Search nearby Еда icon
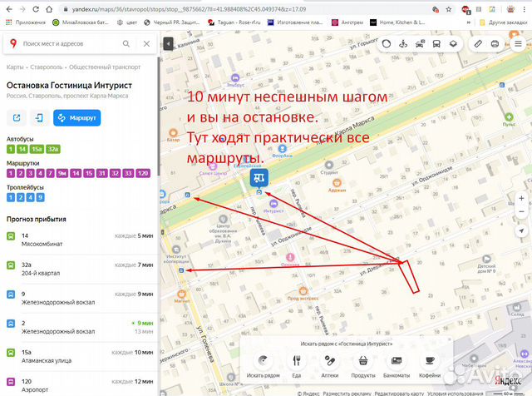The height and width of the screenshot is (396, 532). point(297,360)
